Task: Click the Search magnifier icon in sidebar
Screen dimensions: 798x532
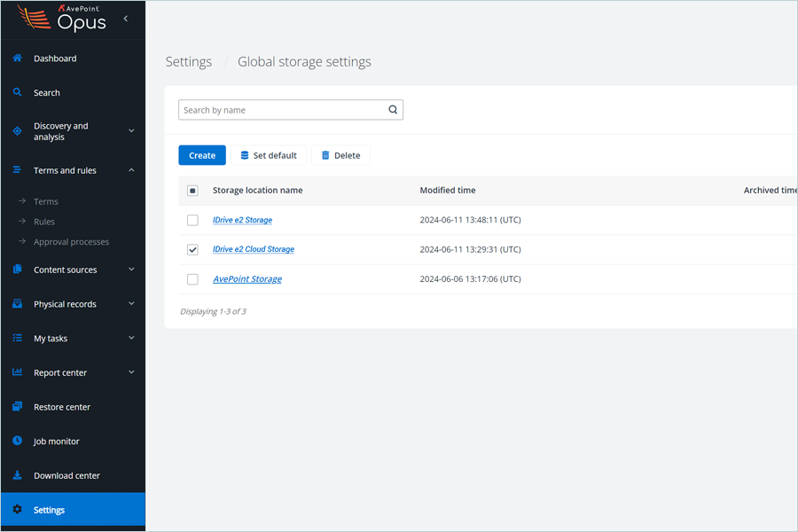Action: (18, 92)
